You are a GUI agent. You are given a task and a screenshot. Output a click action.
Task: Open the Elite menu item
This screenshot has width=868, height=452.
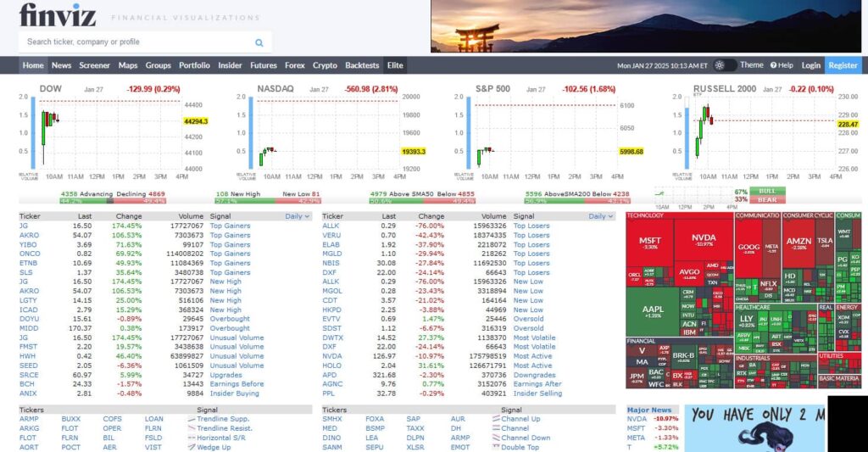point(395,65)
